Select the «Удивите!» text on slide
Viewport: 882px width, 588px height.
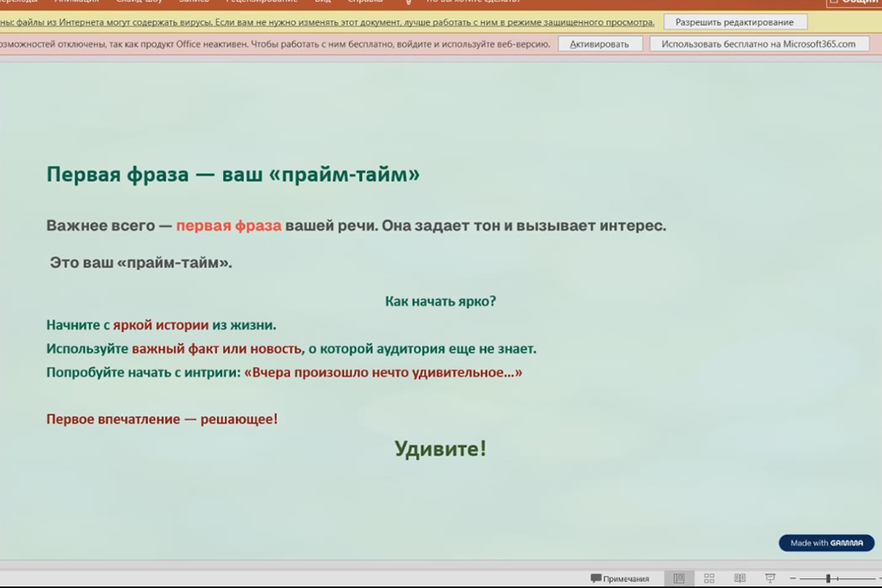440,449
